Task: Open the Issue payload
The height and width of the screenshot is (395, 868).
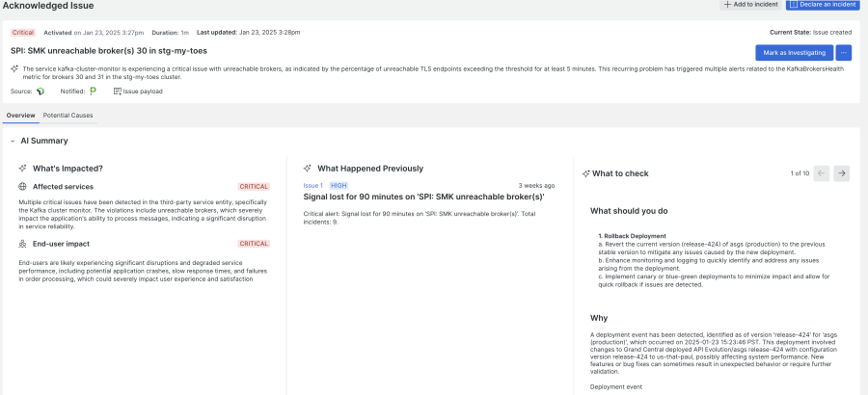Action: [137, 92]
